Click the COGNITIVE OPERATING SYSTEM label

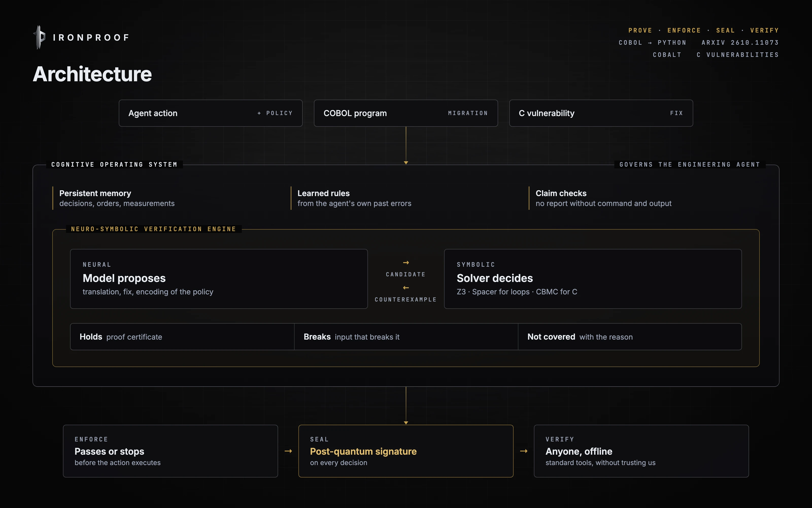point(114,165)
